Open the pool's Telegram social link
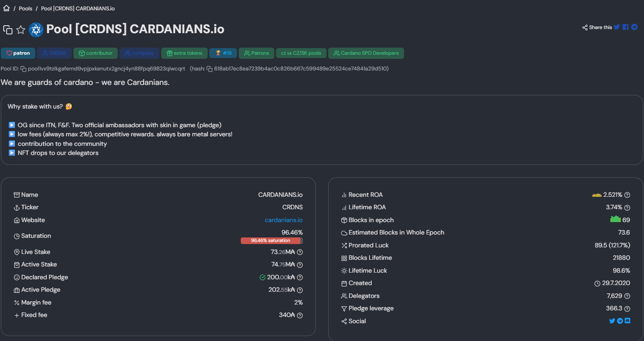The image size is (644, 341). (x=620, y=321)
